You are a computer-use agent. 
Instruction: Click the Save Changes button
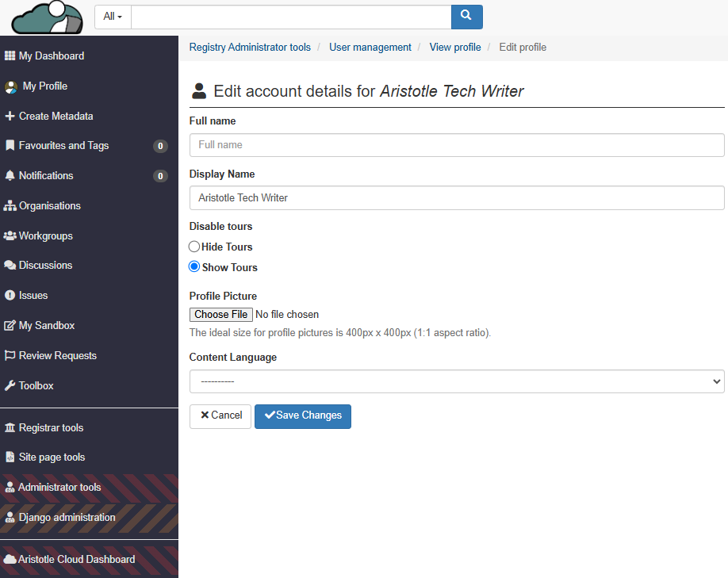tap(303, 416)
